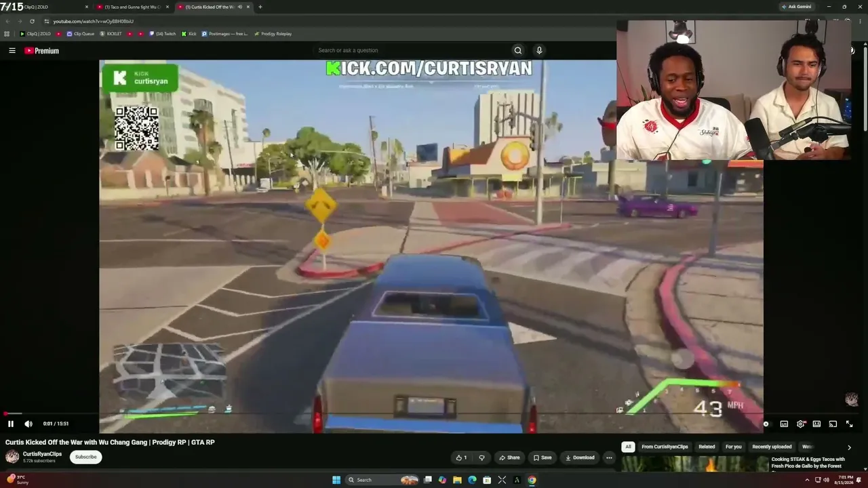Open the Kick bookmark
This screenshot has height=488, width=868.
click(189, 34)
